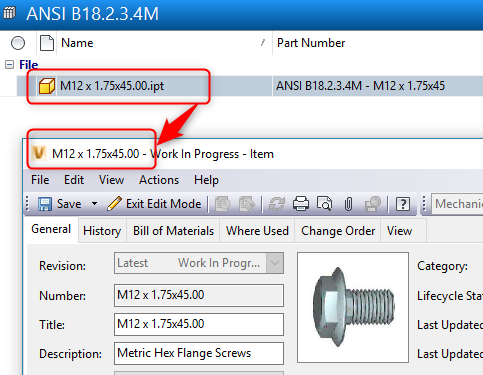This screenshot has width=483, height=375.
Task: Switch to the Bill of Materials tab
Action: [173, 231]
